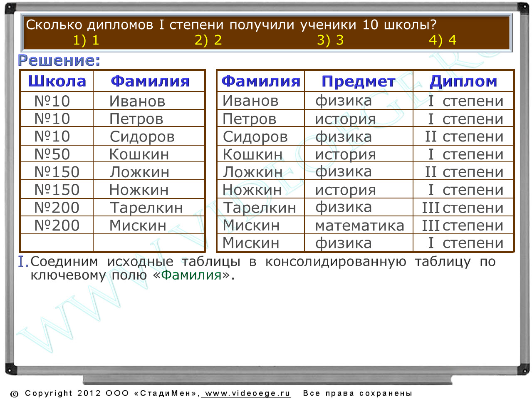
Task: Click "I степени" in Ножкин's row
Action: (466, 190)
